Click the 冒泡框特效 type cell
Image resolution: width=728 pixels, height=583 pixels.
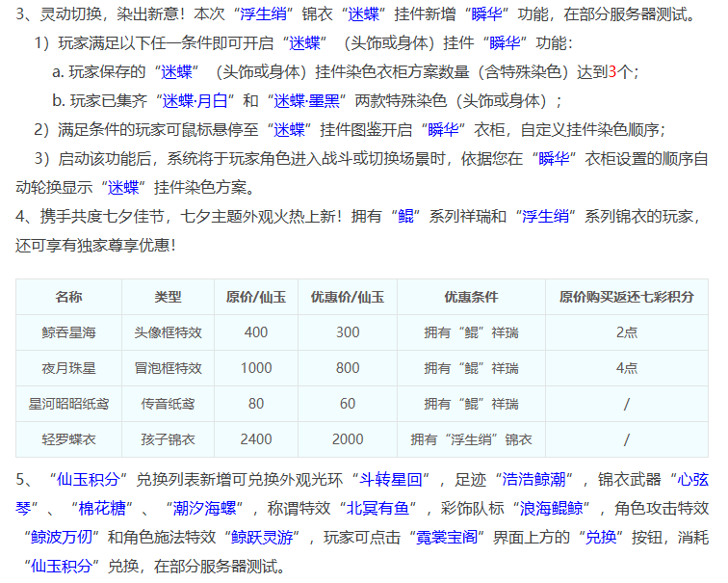coord(168,368)
